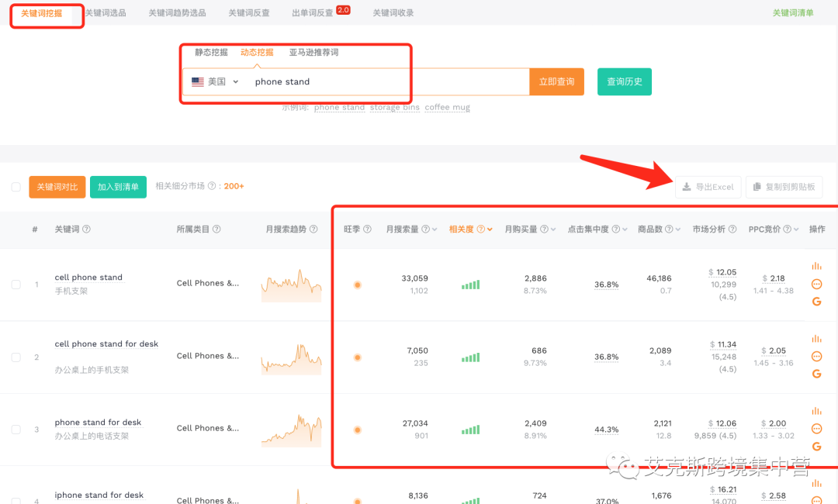The width and height of the screenshot is (838, 504).
Task: Click the US flag icon in the country selector
Action: pos(197,81)
